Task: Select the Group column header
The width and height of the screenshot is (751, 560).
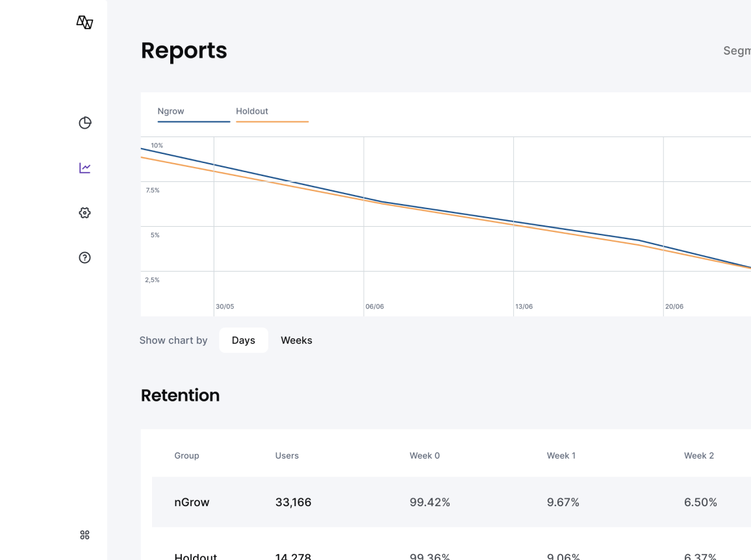Action: [186, 455]
